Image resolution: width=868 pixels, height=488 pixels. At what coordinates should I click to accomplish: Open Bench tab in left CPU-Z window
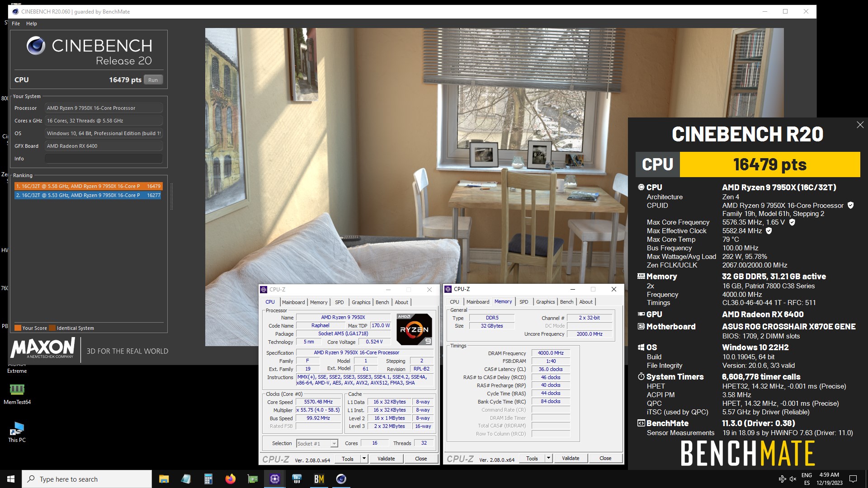pyautogui.click(x=382, y=302)
